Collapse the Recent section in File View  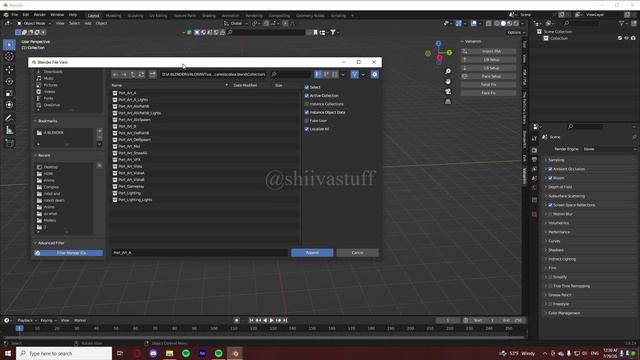(43, 156)
